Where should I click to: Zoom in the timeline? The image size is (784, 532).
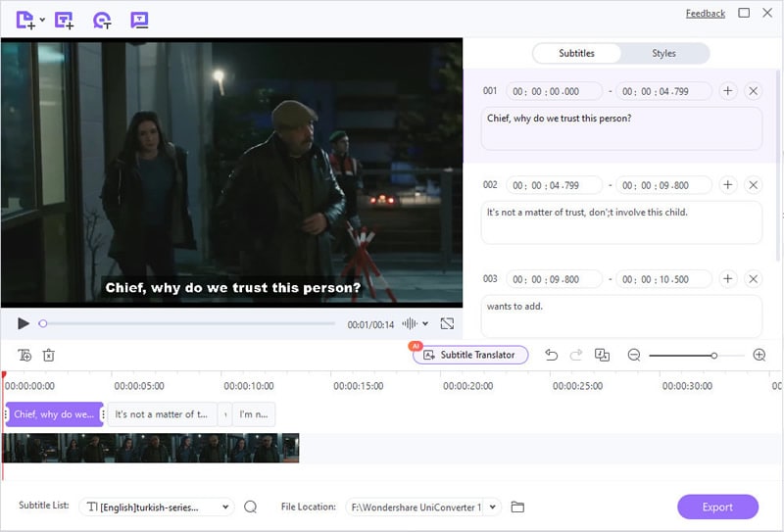759,355
